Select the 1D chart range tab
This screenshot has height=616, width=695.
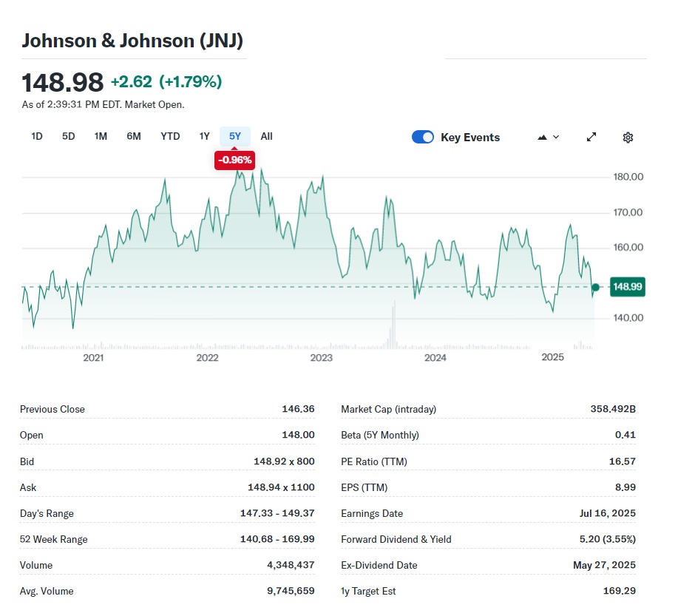[37, 137]
